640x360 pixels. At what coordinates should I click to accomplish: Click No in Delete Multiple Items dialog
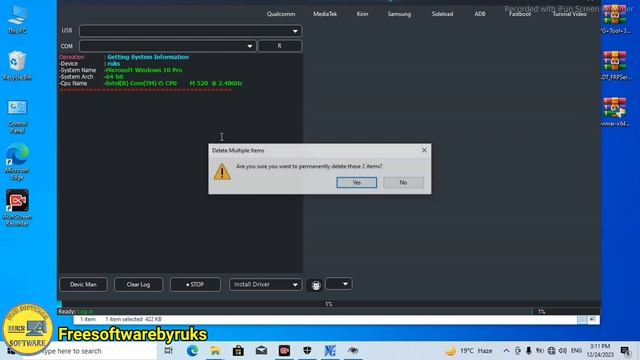point(403,182)
